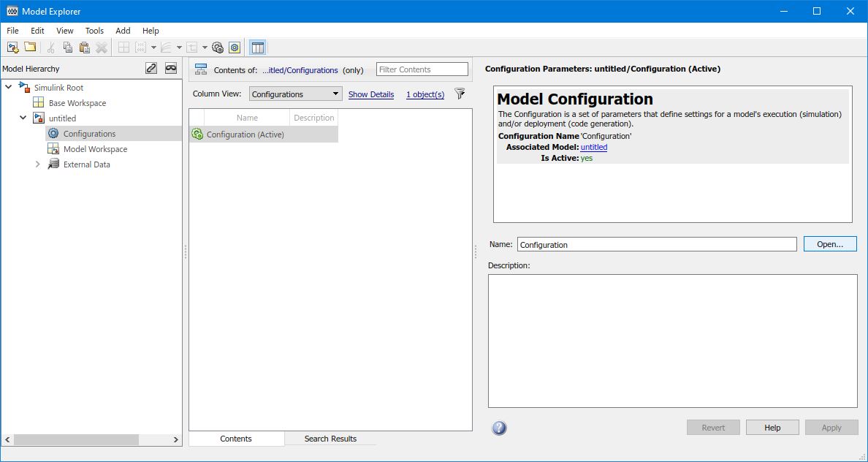
Task: Click the double-gear Add Configuration icon
Action: point(218,48)
